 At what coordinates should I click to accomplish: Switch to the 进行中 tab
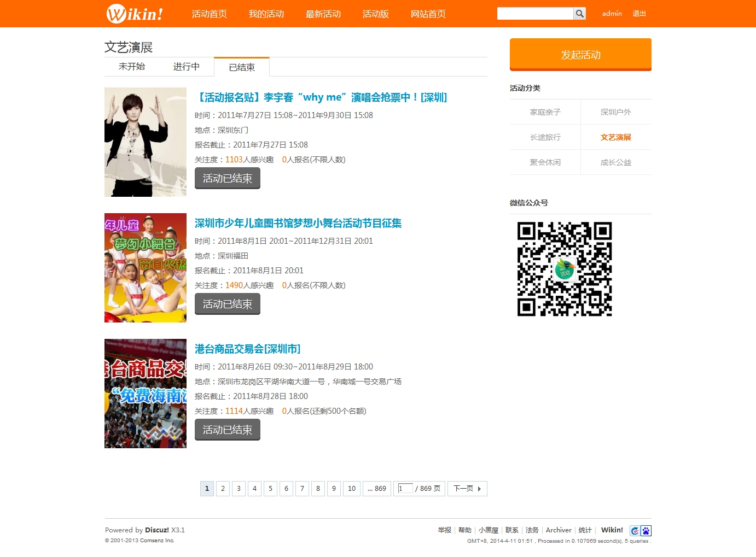click(187, 67)
